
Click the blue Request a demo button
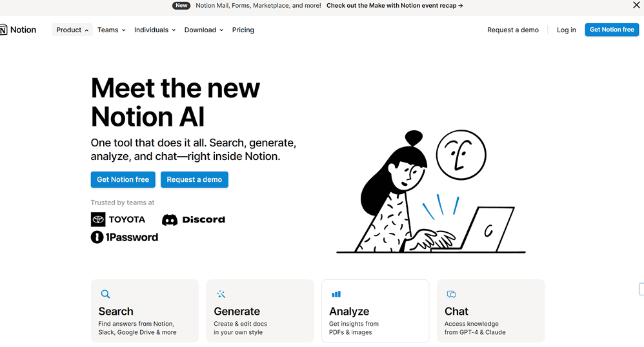coord(194,179)
